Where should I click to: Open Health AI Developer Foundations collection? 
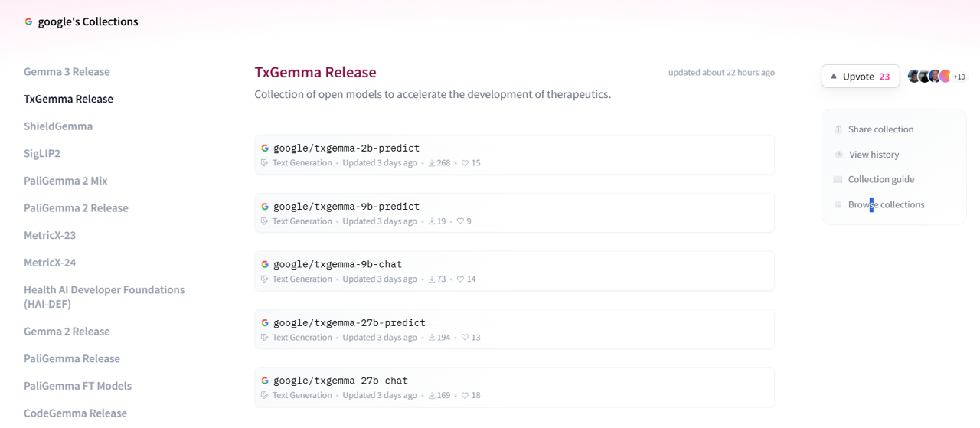click(104, 297)
